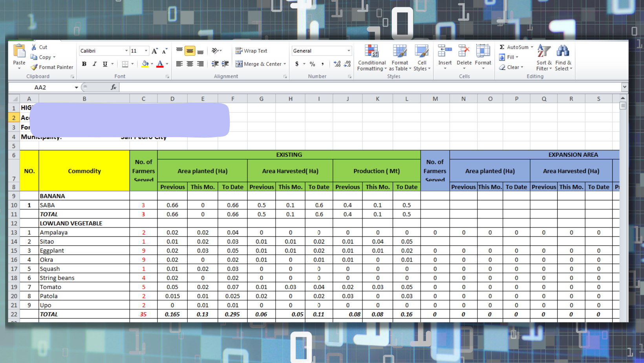This screenshot has width=644, height=363.
Task: Toggle Underline formatting
Action: tap(105, 64)
